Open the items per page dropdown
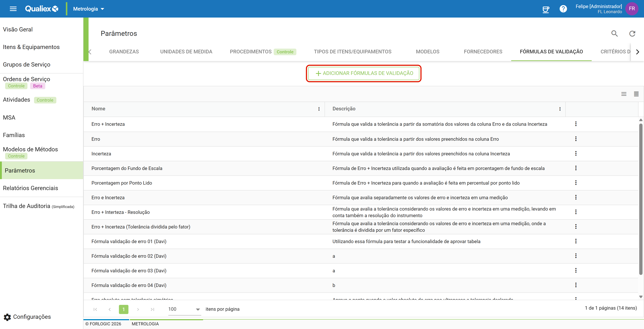This screenshot has height=329, width=644. (184, 309)
